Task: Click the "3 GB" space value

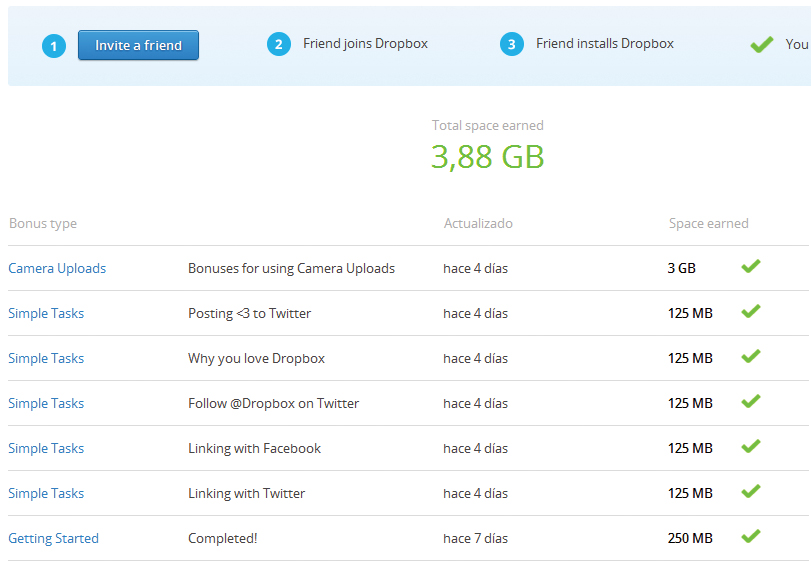Action: coord(682,269)
